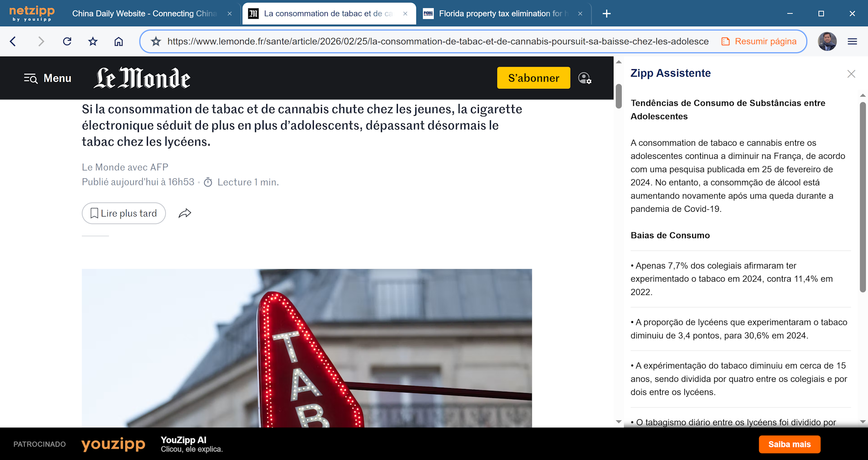Click the browser back arrow

pos(13,42)
